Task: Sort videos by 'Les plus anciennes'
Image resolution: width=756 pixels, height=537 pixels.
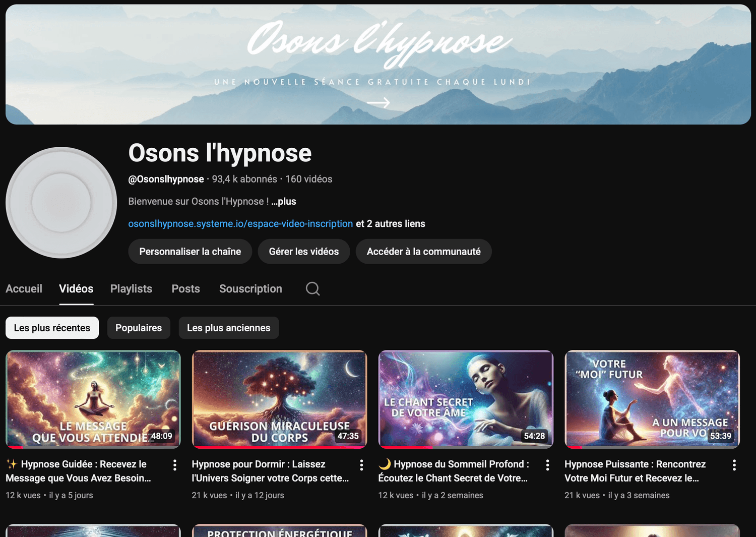Action: [228, 328]
